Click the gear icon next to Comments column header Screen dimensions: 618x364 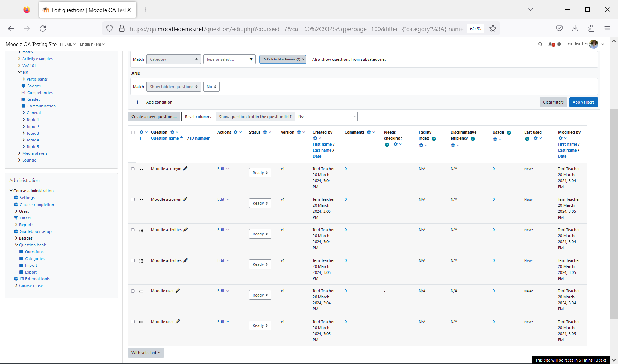[369, 132]
